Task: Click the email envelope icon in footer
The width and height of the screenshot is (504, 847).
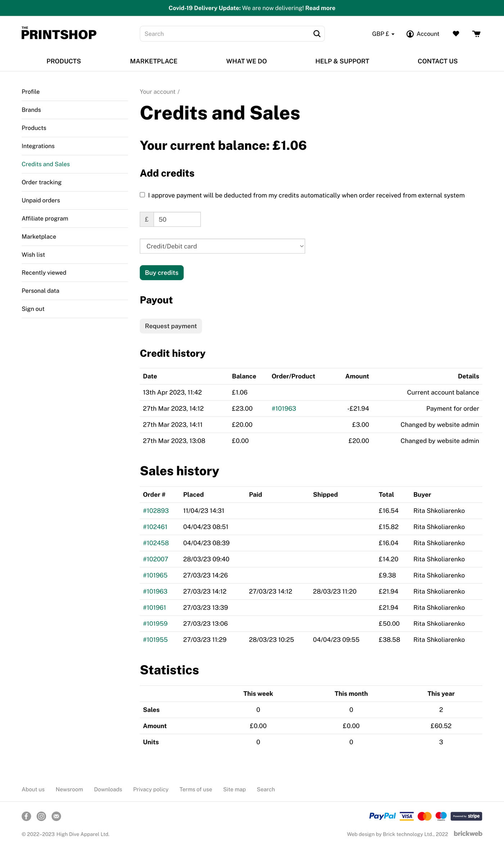Action: pos(57,816)
